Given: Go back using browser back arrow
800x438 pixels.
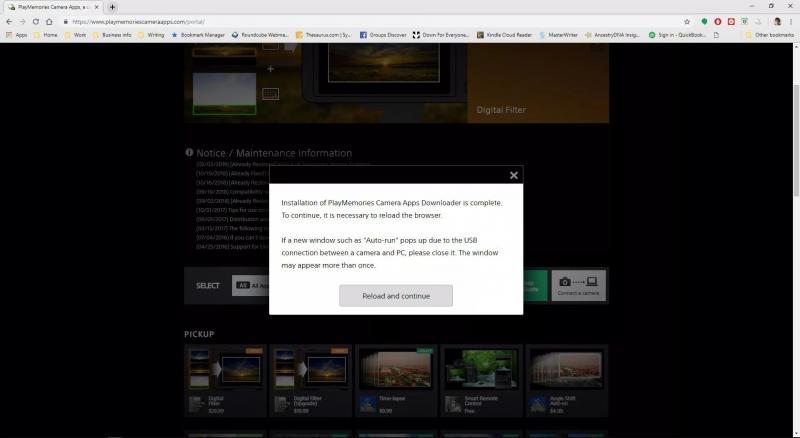Looking at the screenshot, I should click(x=9, y=21).
